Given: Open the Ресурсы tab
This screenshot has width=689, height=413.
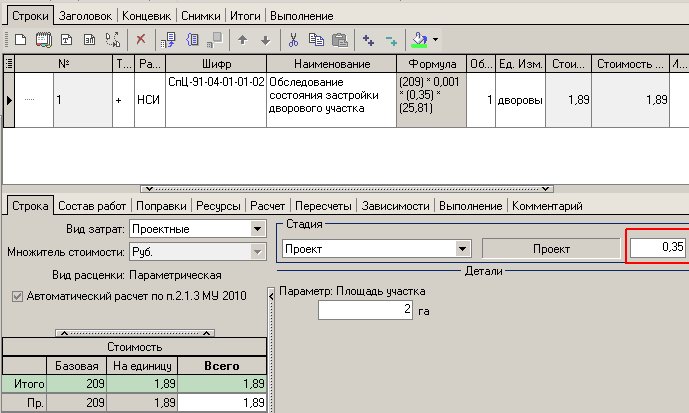Looking at the screenshot, I should pos(218,206).
